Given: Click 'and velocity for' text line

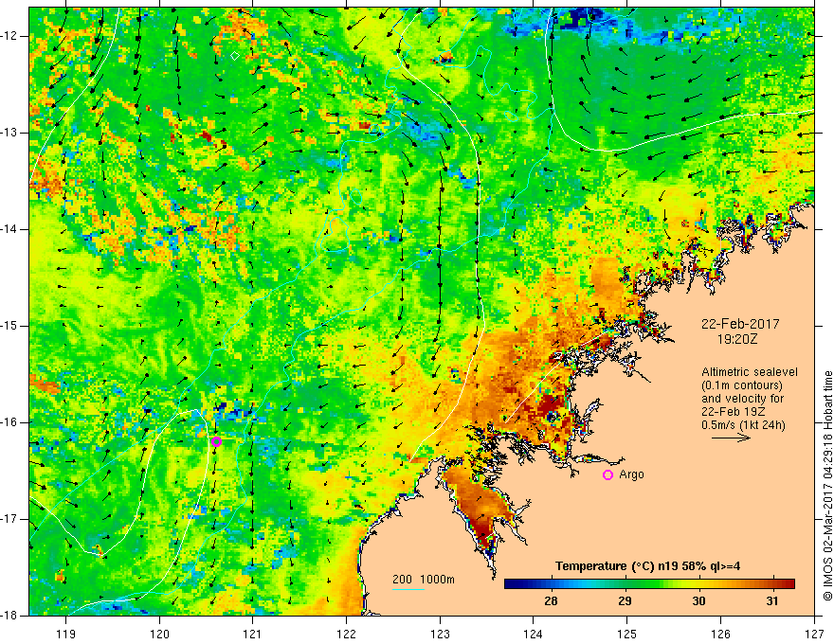Looking at the screenshot, I should coord(742,399).
